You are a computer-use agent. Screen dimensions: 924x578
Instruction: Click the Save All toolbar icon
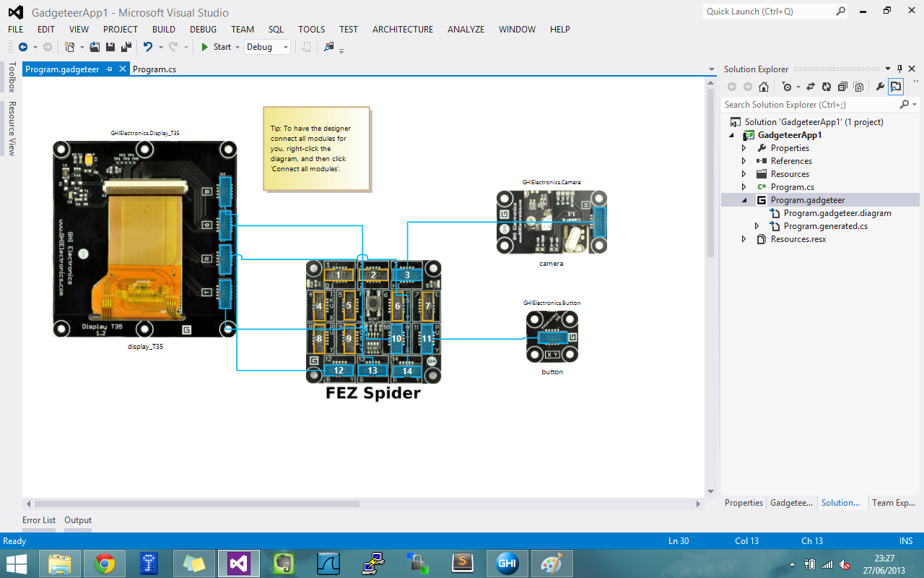[x=126, y=46]
